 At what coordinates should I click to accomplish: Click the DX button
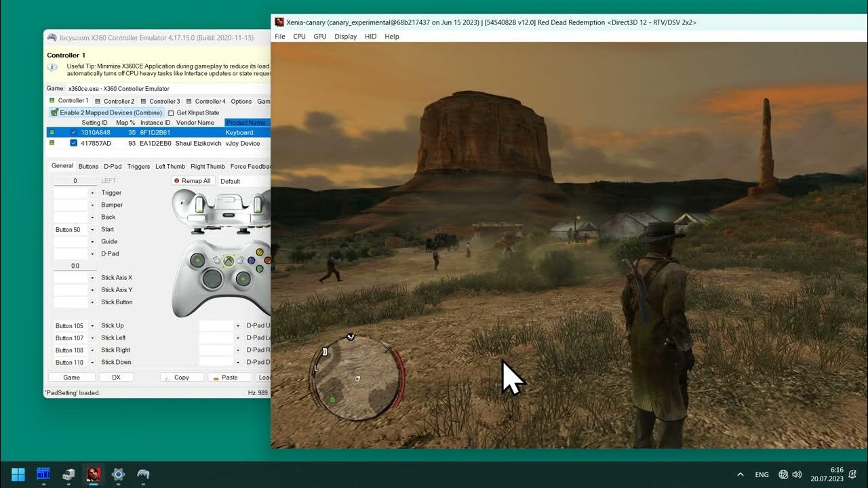(116, 378)
